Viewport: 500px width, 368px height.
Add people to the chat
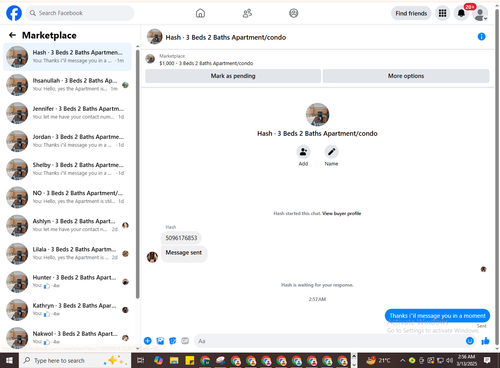(303, 152)
